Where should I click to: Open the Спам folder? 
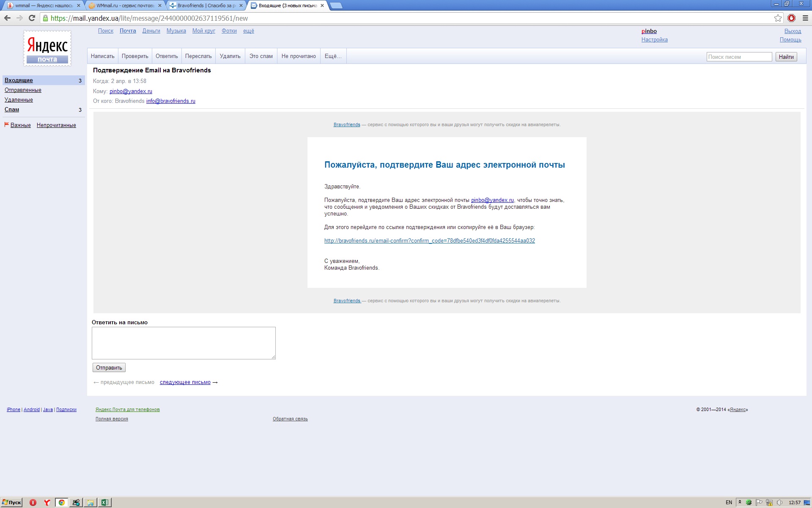pyautogui.click(x=12, y=109)
